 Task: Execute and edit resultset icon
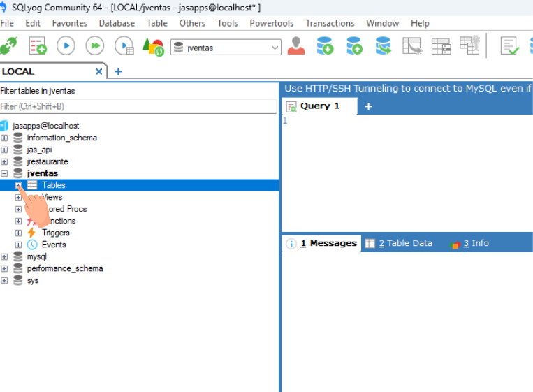[x=124, y=45]
